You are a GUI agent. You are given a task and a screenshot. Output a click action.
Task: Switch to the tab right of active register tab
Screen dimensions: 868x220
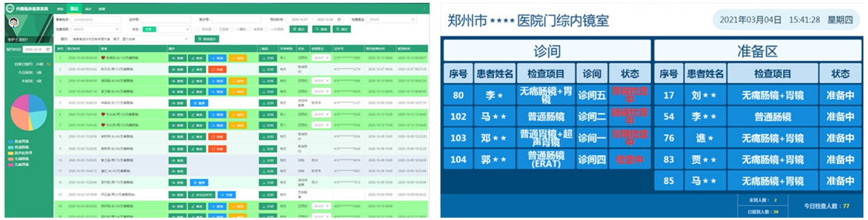click(x=88, y=9)
